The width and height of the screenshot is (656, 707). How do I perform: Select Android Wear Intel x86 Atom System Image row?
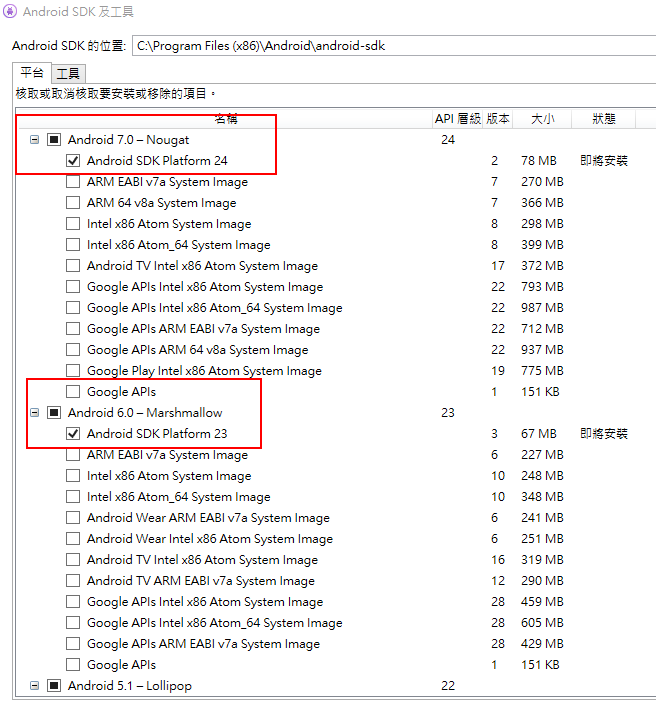pos(336,538)
